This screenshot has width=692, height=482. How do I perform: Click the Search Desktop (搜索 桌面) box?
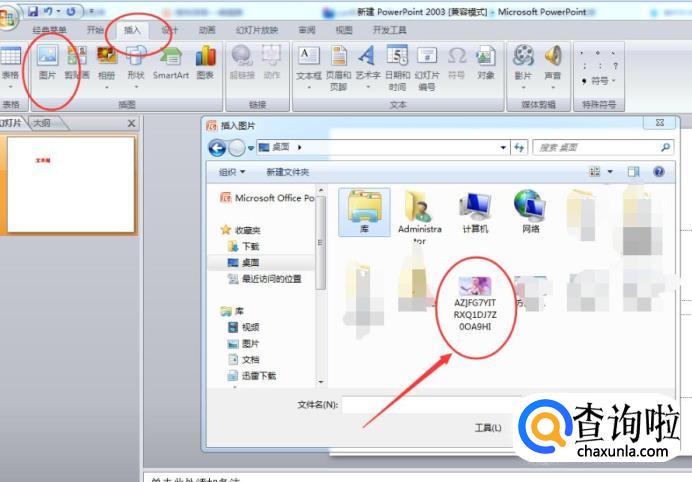point(603,147)
